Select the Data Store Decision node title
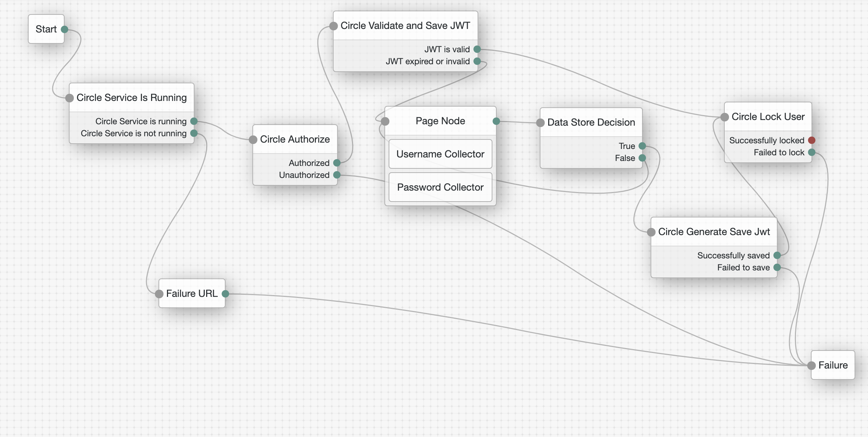Viewport: 868px width, 437px height. pos(591,122)
